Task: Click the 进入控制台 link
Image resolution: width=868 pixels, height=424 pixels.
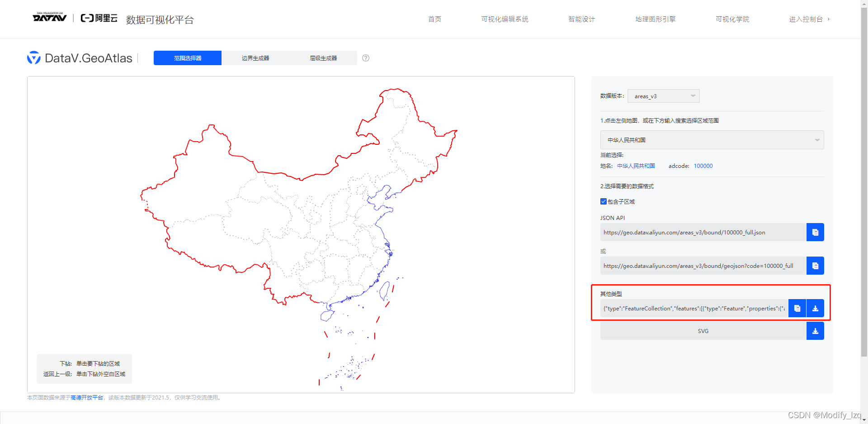Action: [x=807, y=19]
